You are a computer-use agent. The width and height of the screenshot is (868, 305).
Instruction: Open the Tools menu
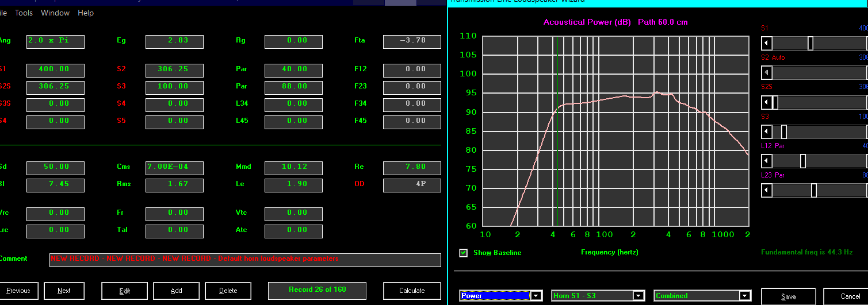tap(24, 13)
